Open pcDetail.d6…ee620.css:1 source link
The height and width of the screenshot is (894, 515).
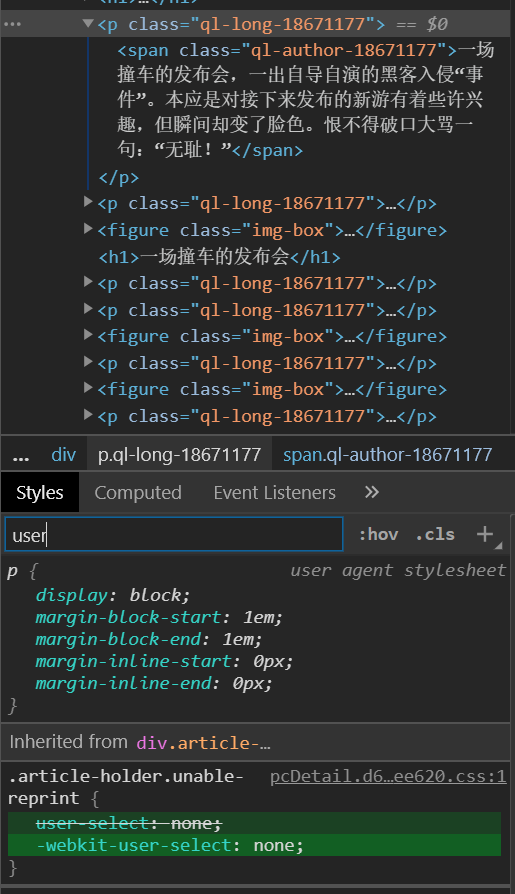[388, 777]
